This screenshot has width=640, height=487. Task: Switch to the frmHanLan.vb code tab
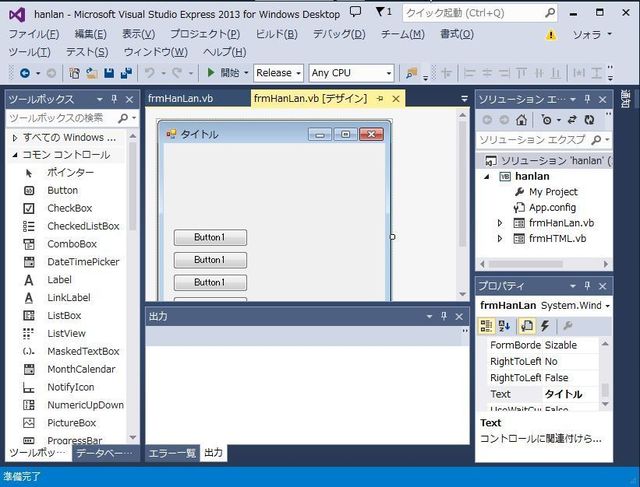(181, 99)
